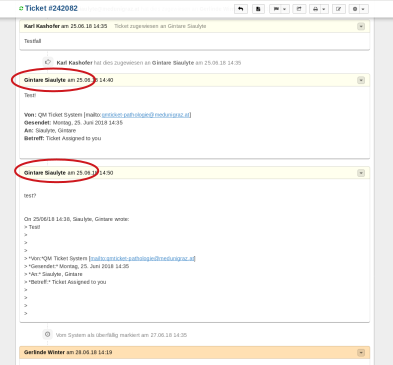Click 'Vom System als überfällig markiert' entry
Screen dimensions: 393x365
click(121, 335)
